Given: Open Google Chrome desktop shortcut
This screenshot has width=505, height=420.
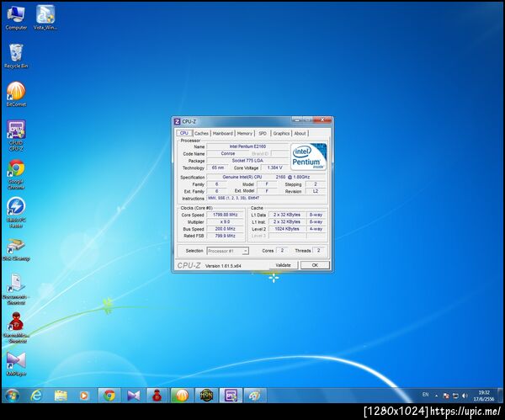Looking at the screenshot, I should pyautogui.click(x=16, y=174).
